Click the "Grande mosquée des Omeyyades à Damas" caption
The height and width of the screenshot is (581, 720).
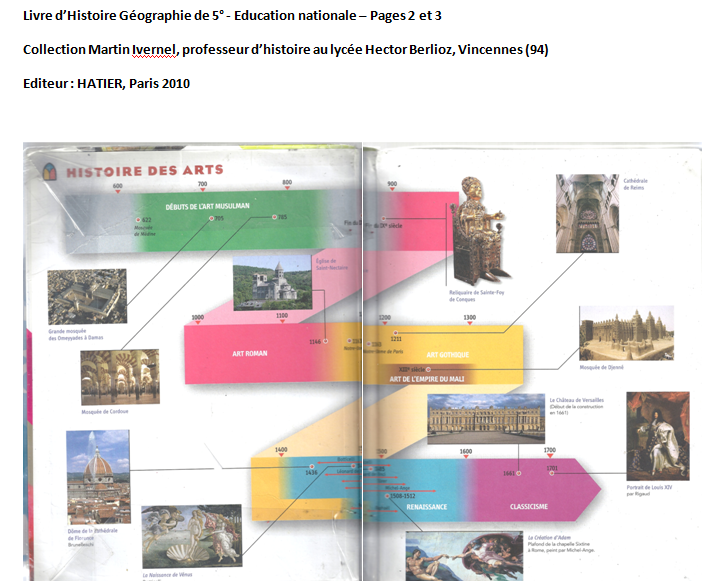pyautogui.click(x=76, y=334)
